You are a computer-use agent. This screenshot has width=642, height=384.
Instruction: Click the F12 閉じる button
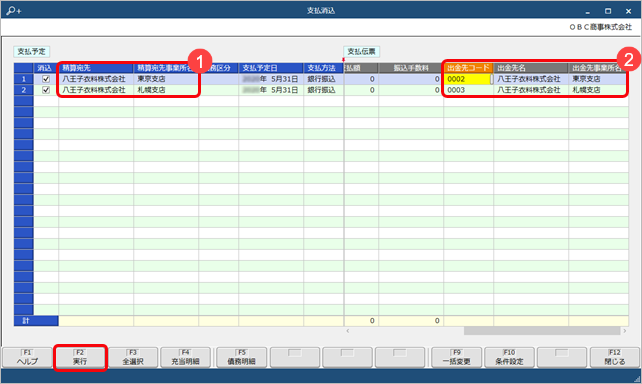[615, 357]
